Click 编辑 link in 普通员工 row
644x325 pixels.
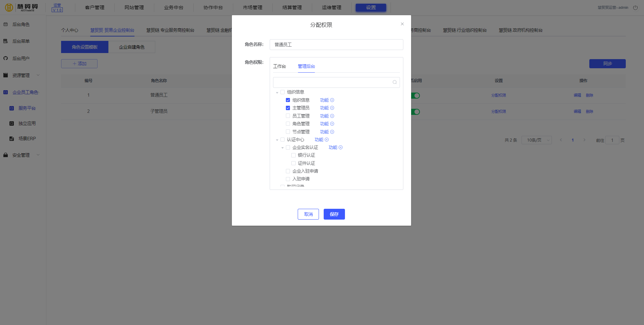[578, 95]
